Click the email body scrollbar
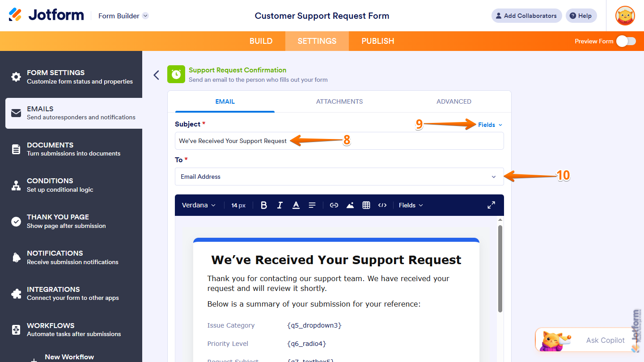This screenshot has height=362, width=644. pos(500,268)
